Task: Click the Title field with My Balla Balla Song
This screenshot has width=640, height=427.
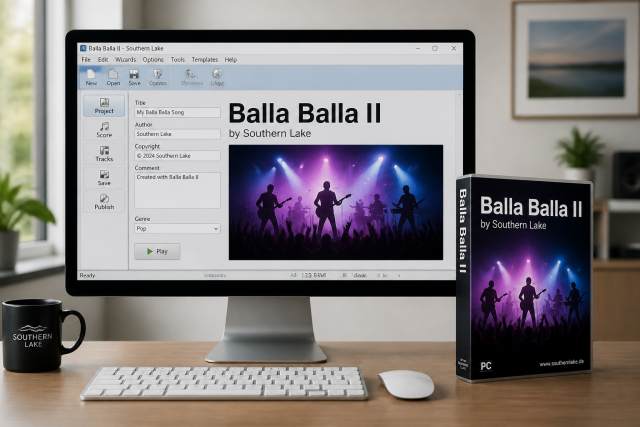Action: (x=178, y=112)
